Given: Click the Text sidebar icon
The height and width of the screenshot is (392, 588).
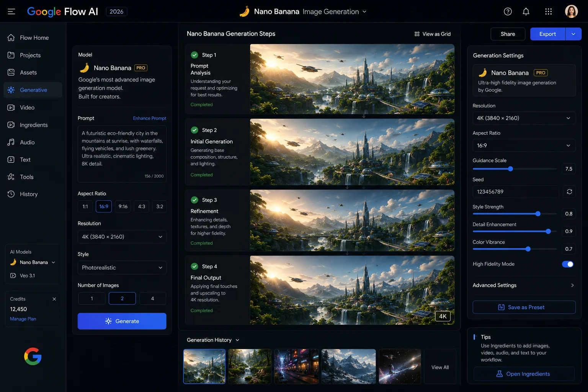Looking at the screenshot, I should click(x=11, y=160).
